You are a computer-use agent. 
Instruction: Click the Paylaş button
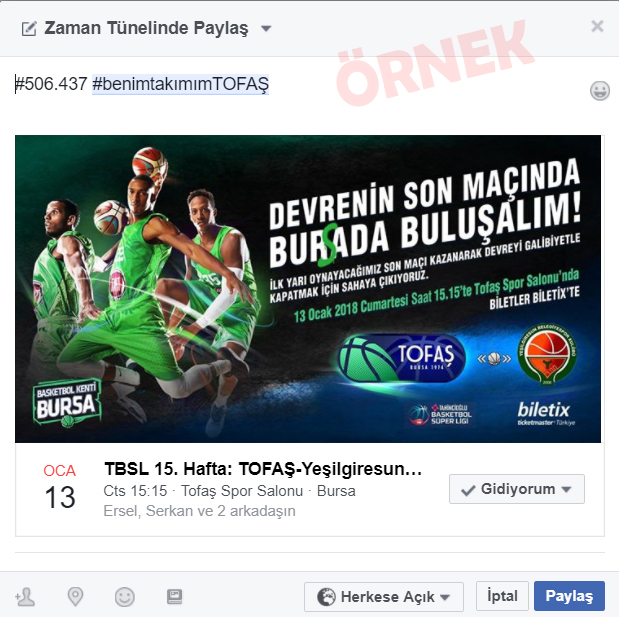(x=569, y=596)
